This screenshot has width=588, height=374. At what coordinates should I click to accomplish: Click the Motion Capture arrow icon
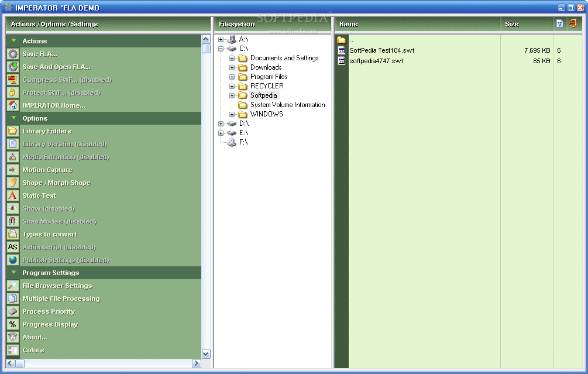click(13, 170)
